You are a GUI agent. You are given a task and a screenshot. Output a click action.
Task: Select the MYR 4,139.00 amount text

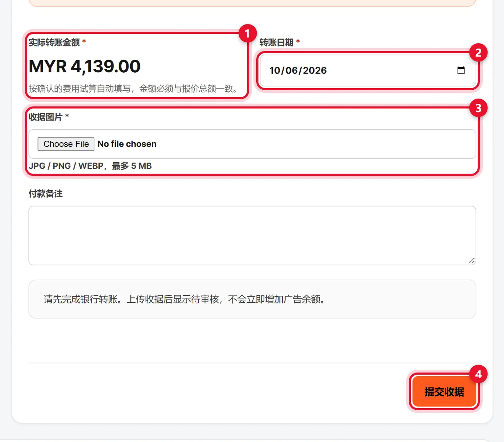coord(85,66)
